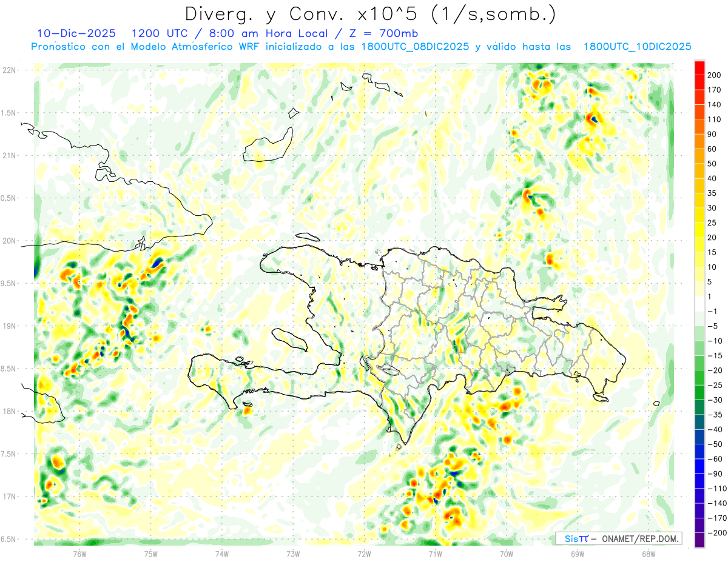Screen dimensions: 728x562
Task: Pick the red swatch above 200 on the colorbar
Action: click(x=699, y=68)
